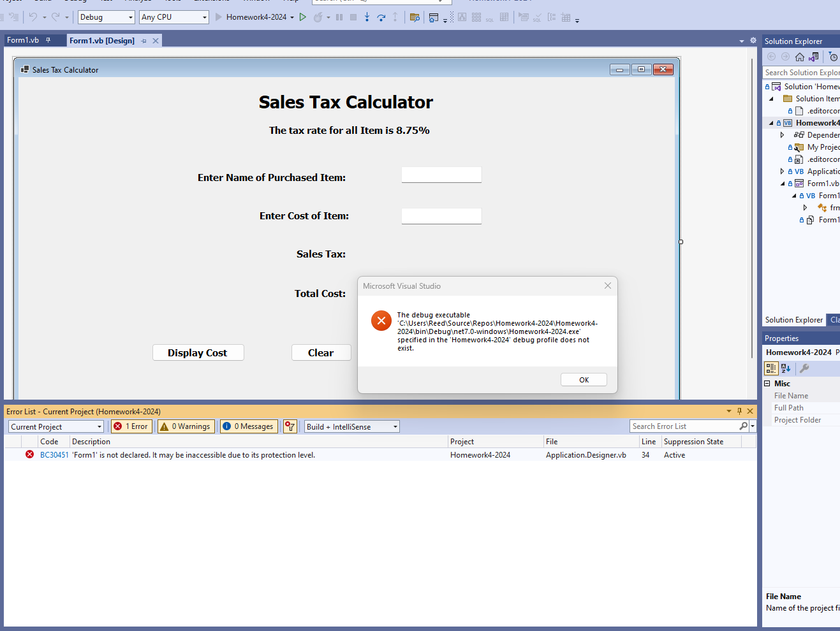Select the File Name property row

coord(801,396)
